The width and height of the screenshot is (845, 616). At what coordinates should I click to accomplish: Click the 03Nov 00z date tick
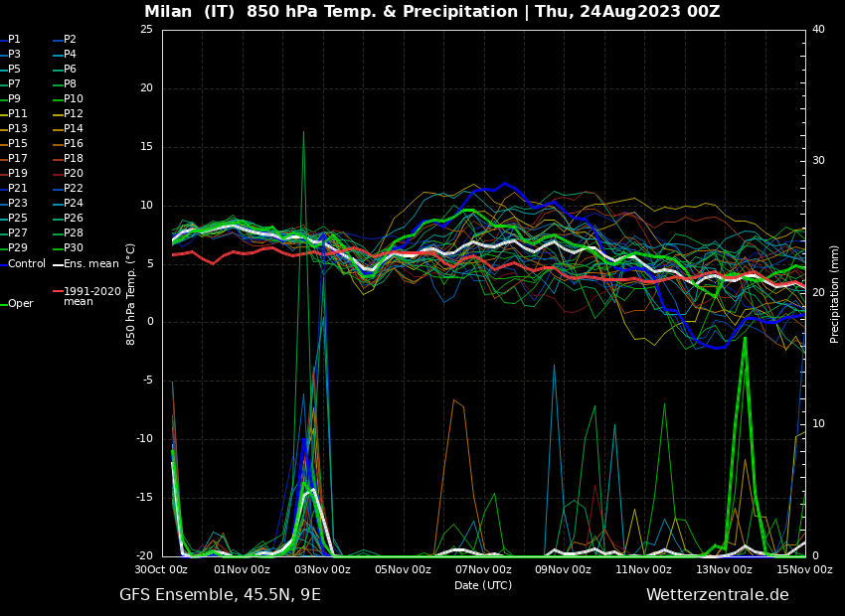click(322, 570)
